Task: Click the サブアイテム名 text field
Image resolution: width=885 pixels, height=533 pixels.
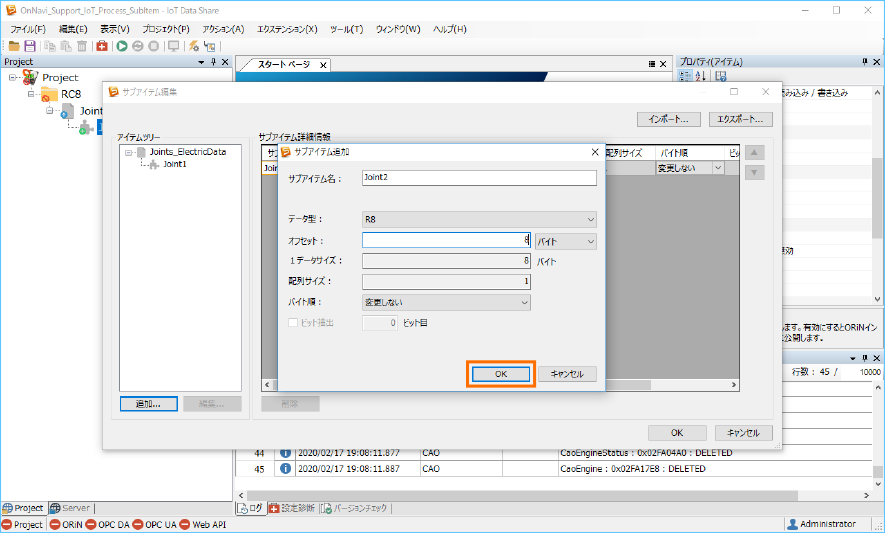Action: point(479,178)
